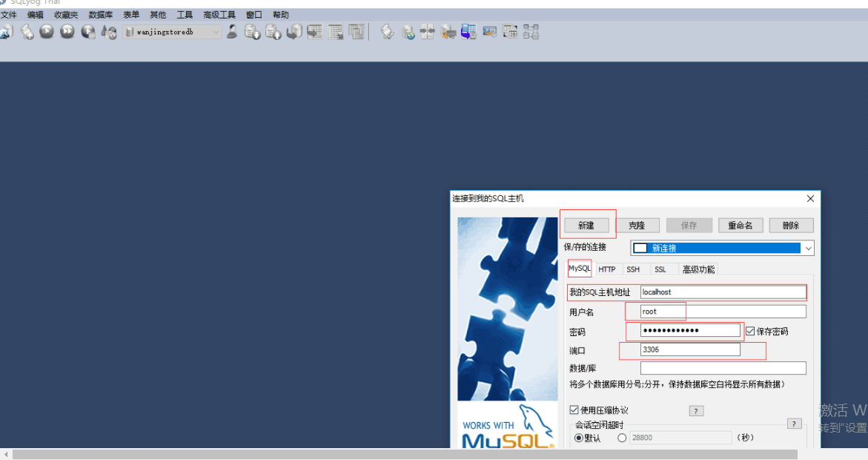
Task: Click the new query editor toolbar icon
Action: click(27, 32)
